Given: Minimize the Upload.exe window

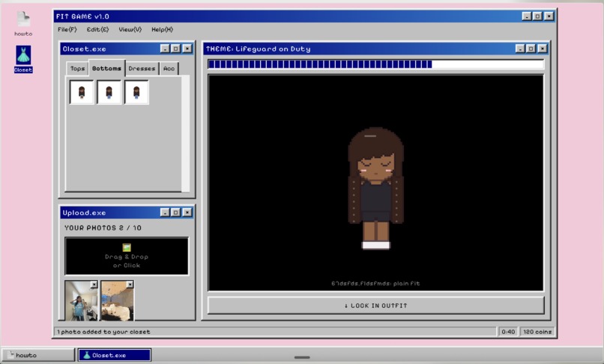Looking at the screenshot, I should [165, 212].
